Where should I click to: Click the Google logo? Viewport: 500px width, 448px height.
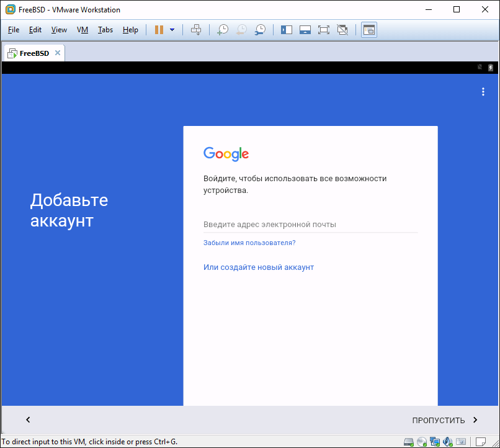[226, 154]
